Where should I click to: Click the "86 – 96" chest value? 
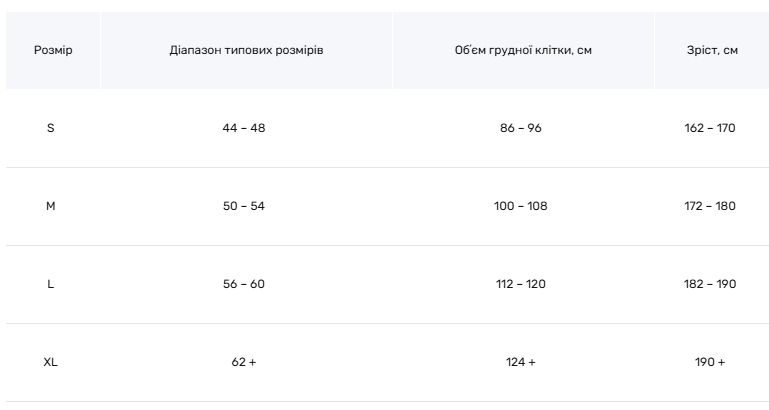521,128
